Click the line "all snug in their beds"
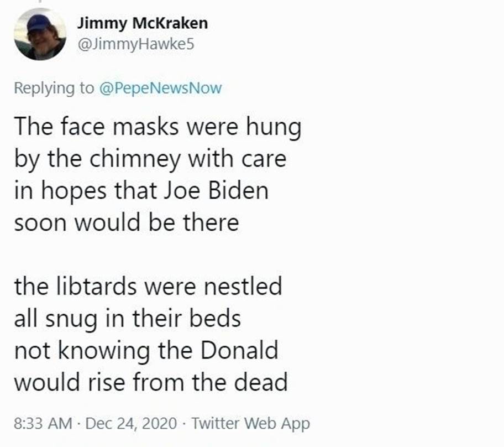The height and width of the screenshot is (447, 504). [x=128, y=319]
